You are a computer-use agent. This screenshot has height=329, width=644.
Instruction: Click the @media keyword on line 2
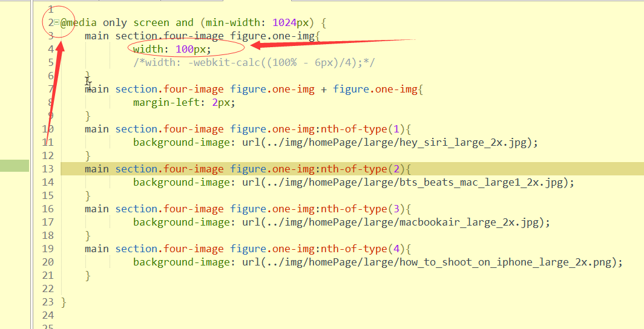(x=79, y=22)
